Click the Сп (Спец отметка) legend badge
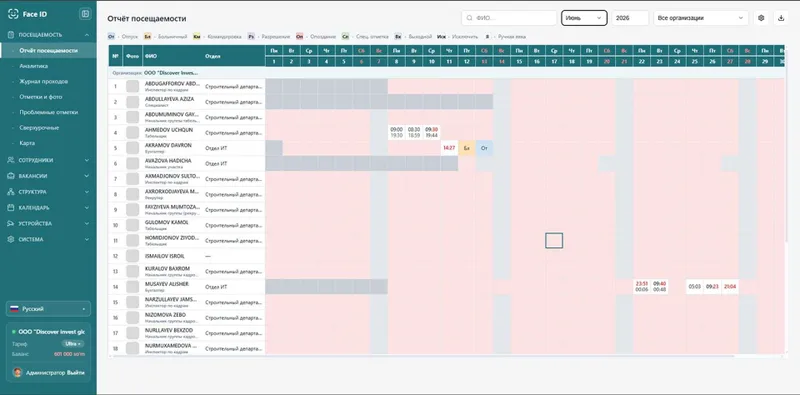The width and height of the screenshot is (800, 395). [345, 37]
